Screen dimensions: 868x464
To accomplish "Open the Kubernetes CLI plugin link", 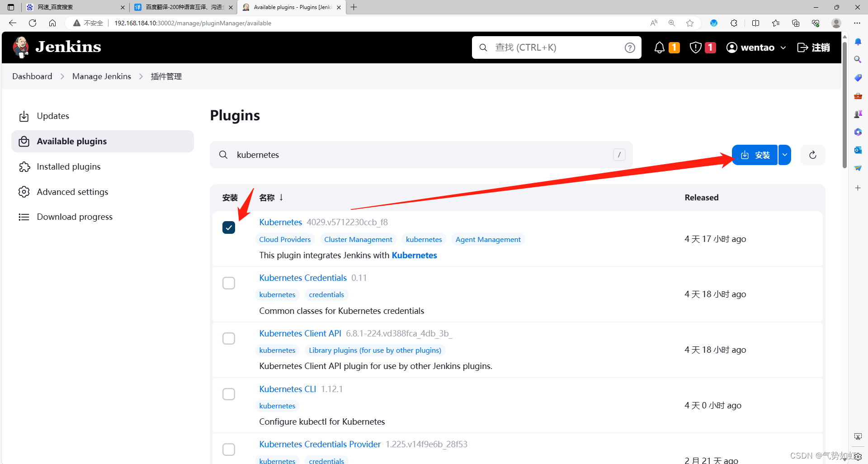I will (x=288, y=389).
